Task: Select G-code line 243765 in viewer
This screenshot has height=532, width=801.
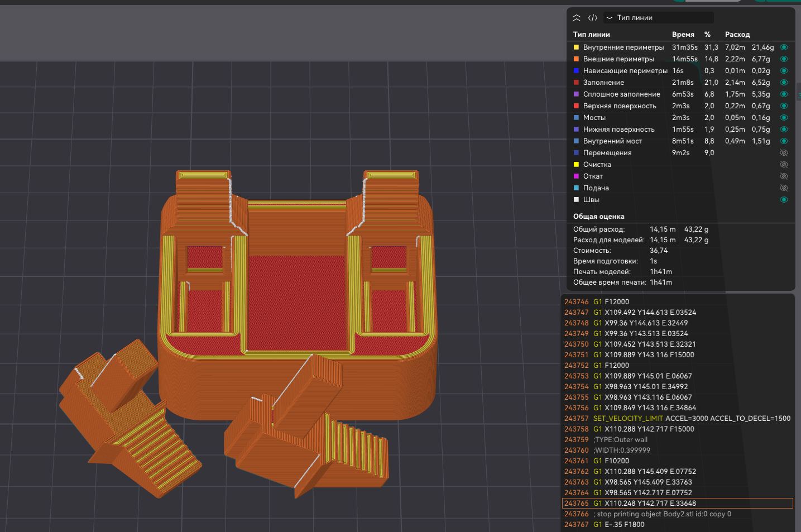Action: 677,504
